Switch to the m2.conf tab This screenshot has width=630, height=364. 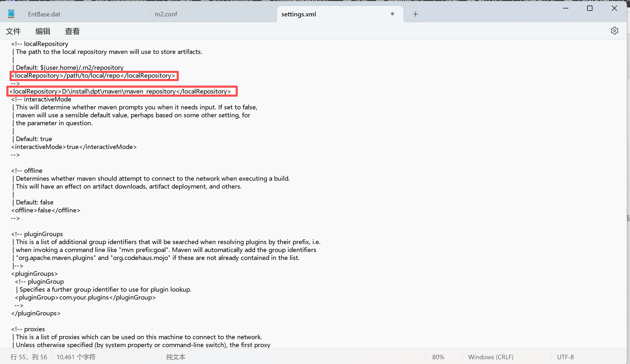pos(166,14)
